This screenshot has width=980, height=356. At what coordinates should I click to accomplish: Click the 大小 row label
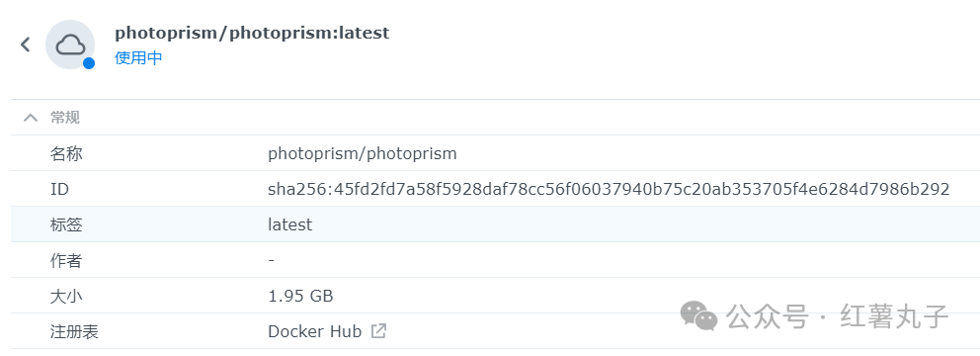pyautogui.click(x=66, y=296)
